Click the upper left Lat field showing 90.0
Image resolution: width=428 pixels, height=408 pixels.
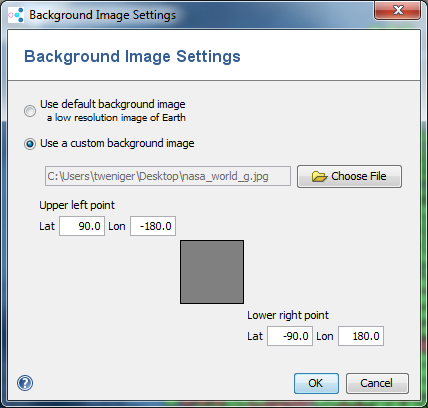[82, 226]
